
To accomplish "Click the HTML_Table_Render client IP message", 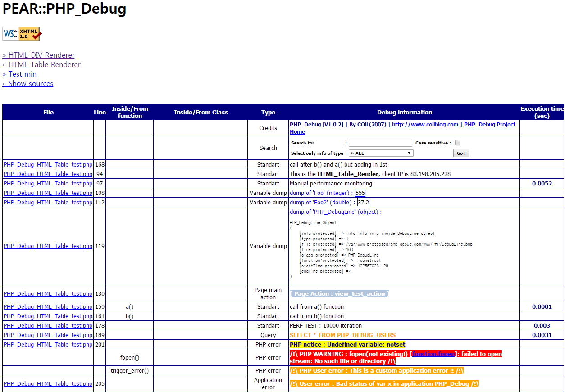I will pos(370,174).
